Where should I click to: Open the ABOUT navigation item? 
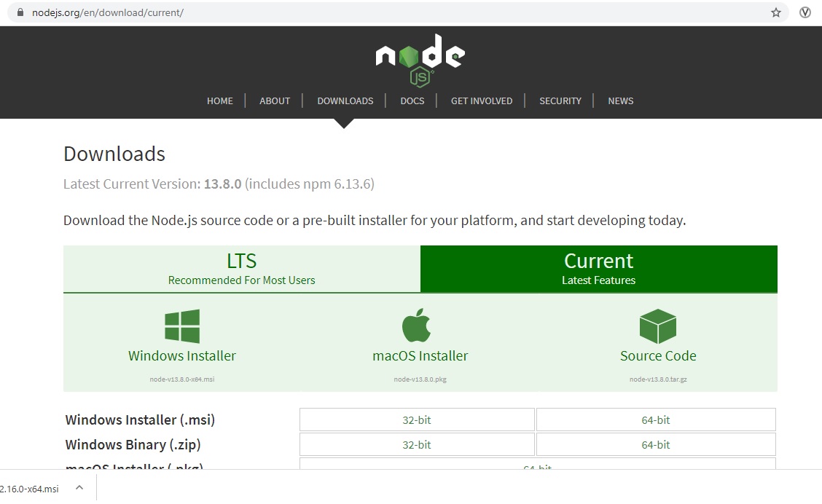pos(275,101)
